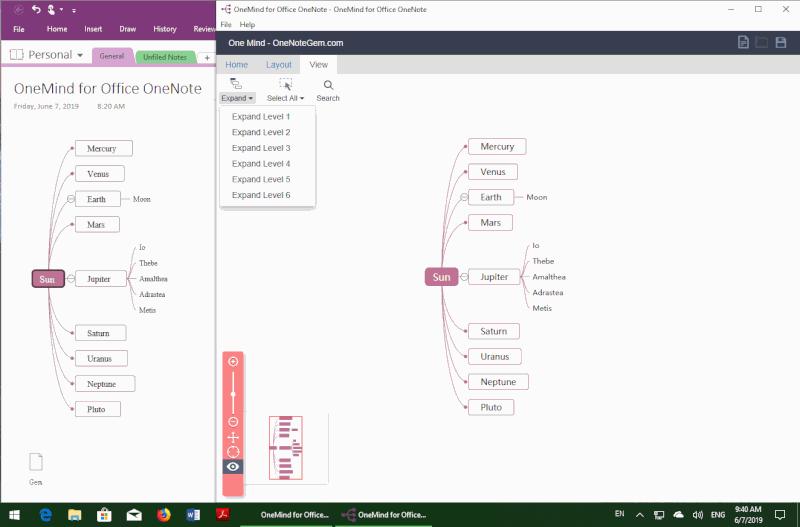
Task: Toggle the minimap eye icon
Action: (x=233, y=467)
